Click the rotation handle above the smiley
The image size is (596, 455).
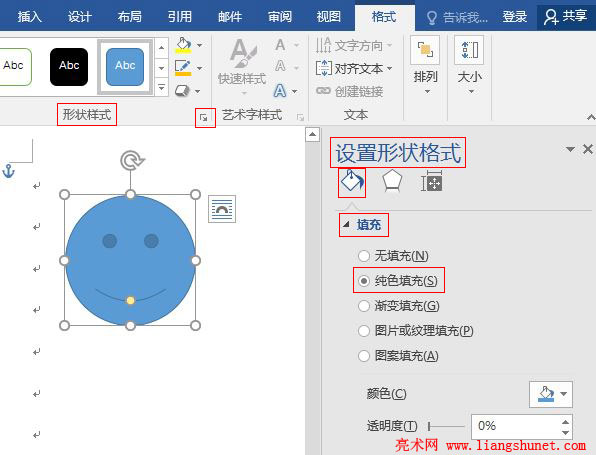click(132, 160)
